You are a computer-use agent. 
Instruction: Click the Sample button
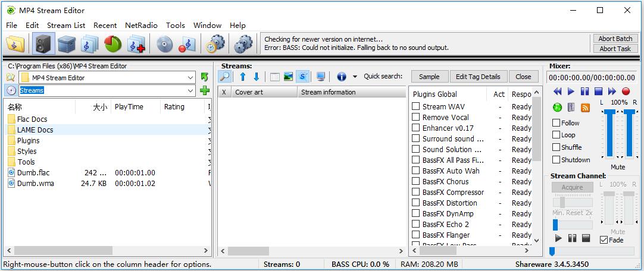click(429, 77)
